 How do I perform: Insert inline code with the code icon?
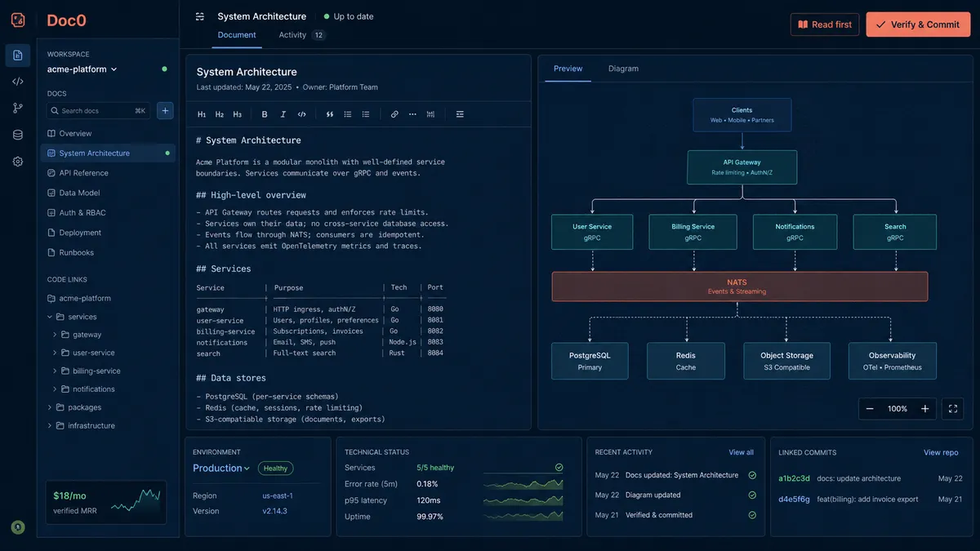(x=302, y=114)
